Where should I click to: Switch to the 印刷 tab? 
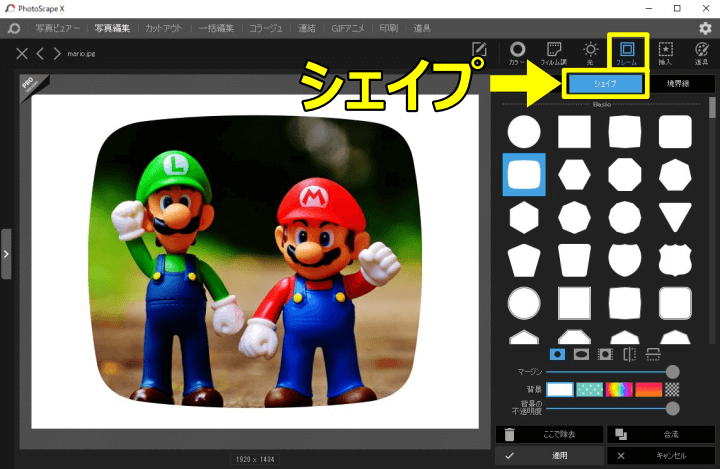tap(388, 28)
